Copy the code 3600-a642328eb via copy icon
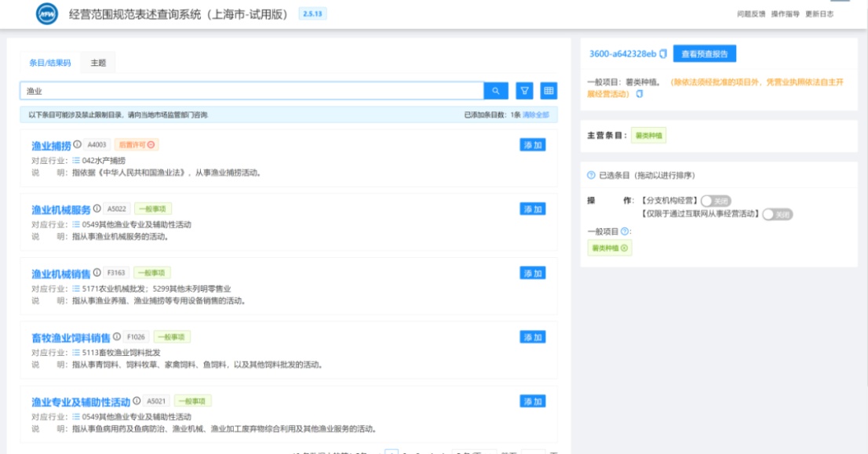 tap(663, 53)
